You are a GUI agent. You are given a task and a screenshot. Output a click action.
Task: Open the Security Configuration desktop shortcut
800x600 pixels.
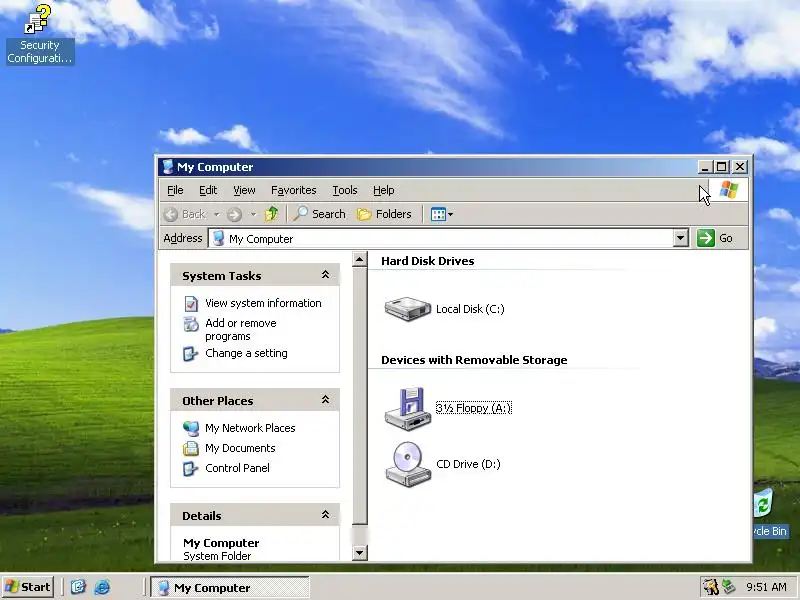[x=40, y=34]
